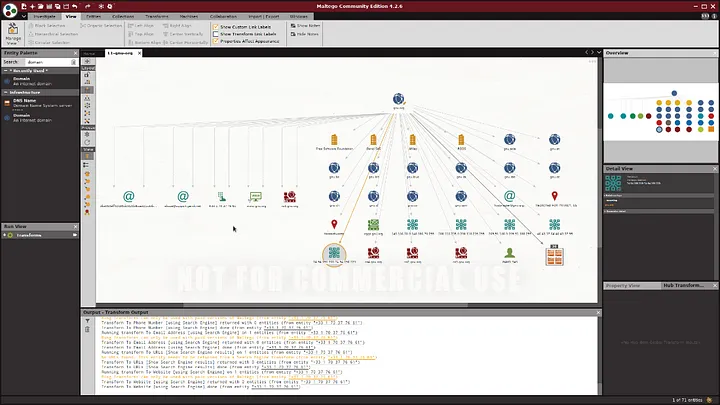Click the Hide Notes button

(x=304, y=34)
